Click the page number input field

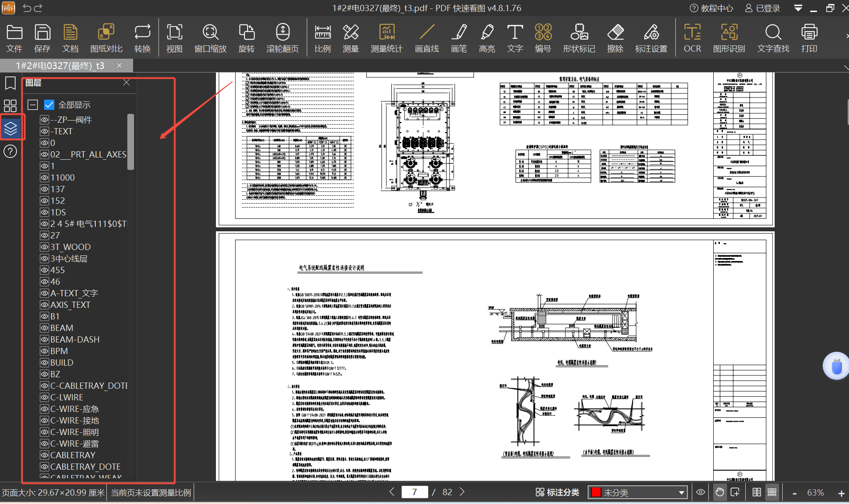click(414, 492)
